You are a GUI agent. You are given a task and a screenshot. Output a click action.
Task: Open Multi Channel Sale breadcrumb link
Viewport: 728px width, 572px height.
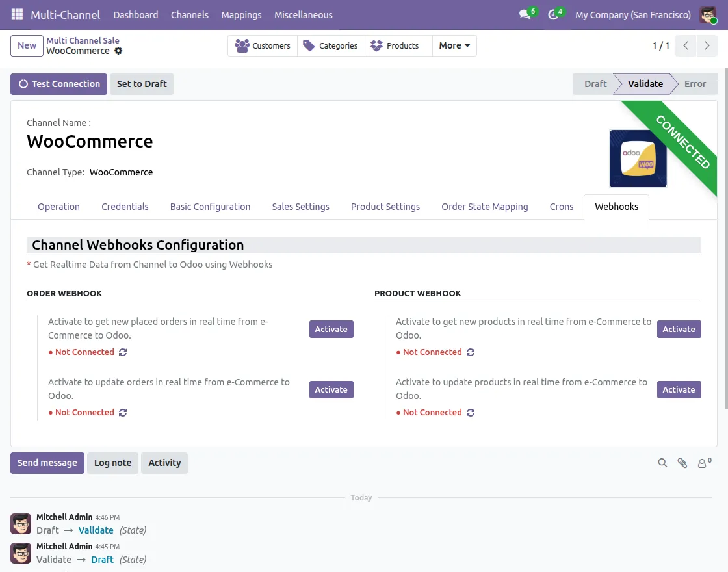click(x=83, y=40)
